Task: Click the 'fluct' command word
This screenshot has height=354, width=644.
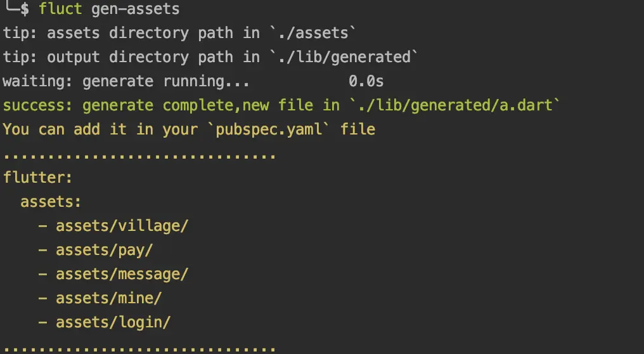Action: 60,9
